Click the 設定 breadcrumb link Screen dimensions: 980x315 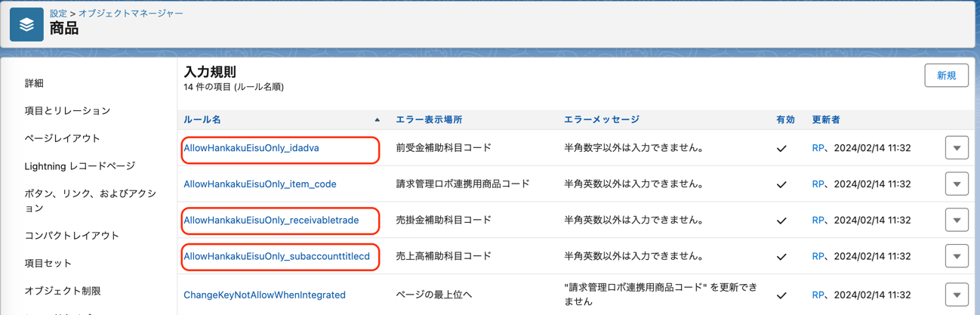pos(58,14)
